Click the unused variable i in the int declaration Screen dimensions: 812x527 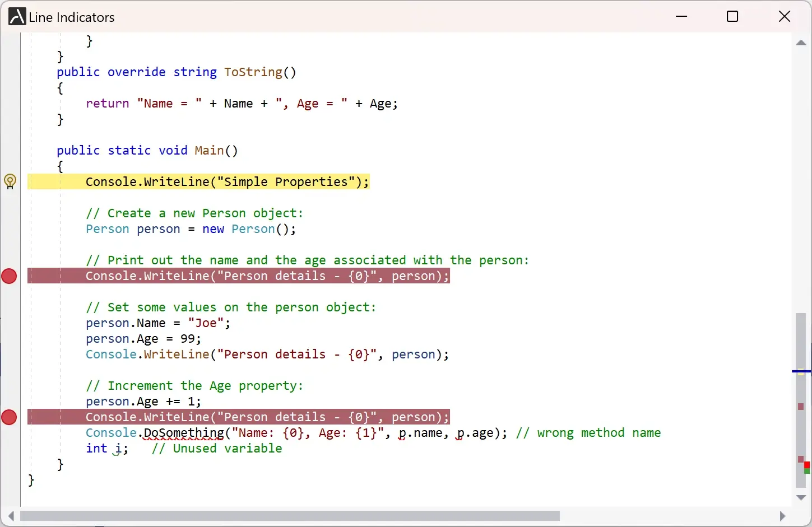(118, 449)
